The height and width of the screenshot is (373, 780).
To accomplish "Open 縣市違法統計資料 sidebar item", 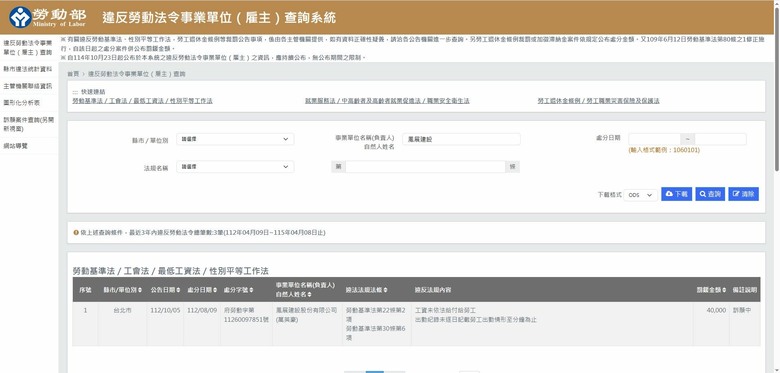I will pyautogui.click(x=27, y=69).
